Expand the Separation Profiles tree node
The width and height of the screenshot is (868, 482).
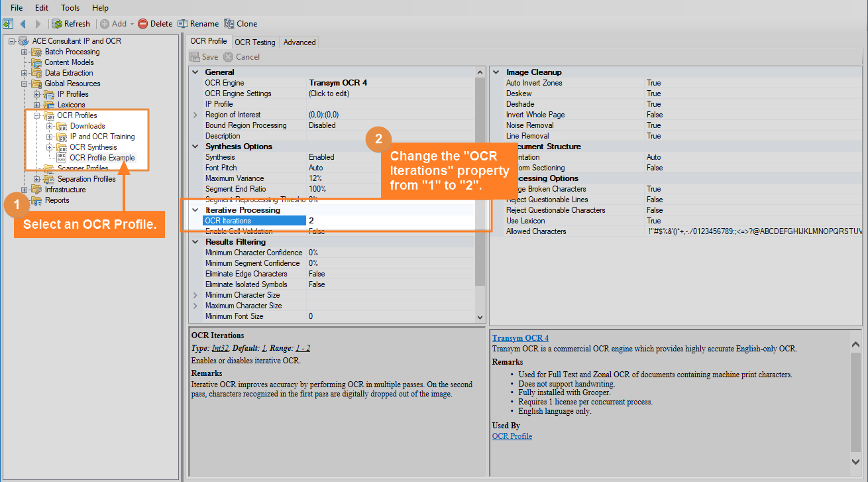coord(37,179)
